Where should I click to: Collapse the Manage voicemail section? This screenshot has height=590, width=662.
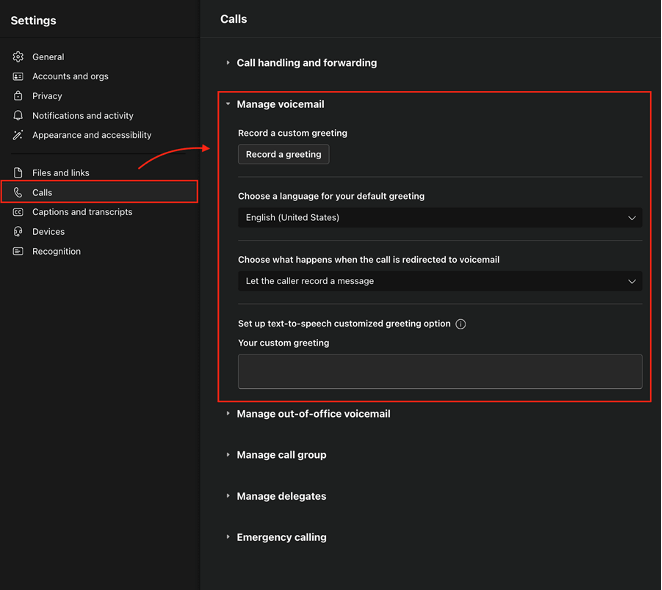click(x=280, y=104)
